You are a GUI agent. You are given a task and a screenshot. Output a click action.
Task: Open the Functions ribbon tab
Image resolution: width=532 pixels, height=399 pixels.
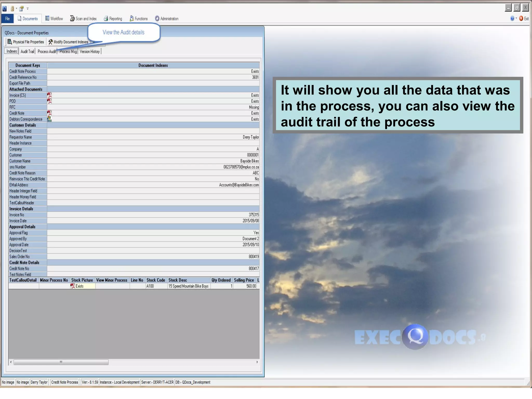[x=139, y=19]
